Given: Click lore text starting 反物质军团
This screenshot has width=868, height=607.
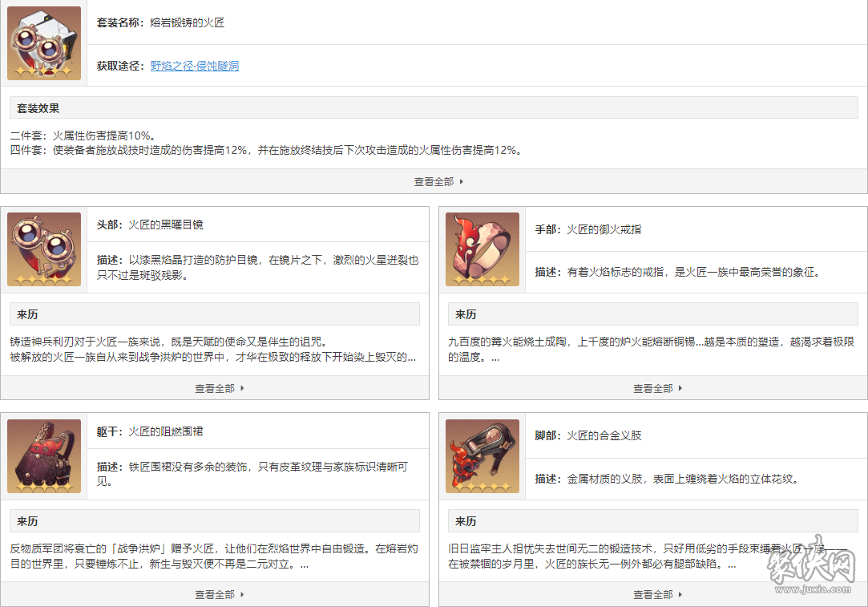Looking at the screenshot, I should point(214,556).
